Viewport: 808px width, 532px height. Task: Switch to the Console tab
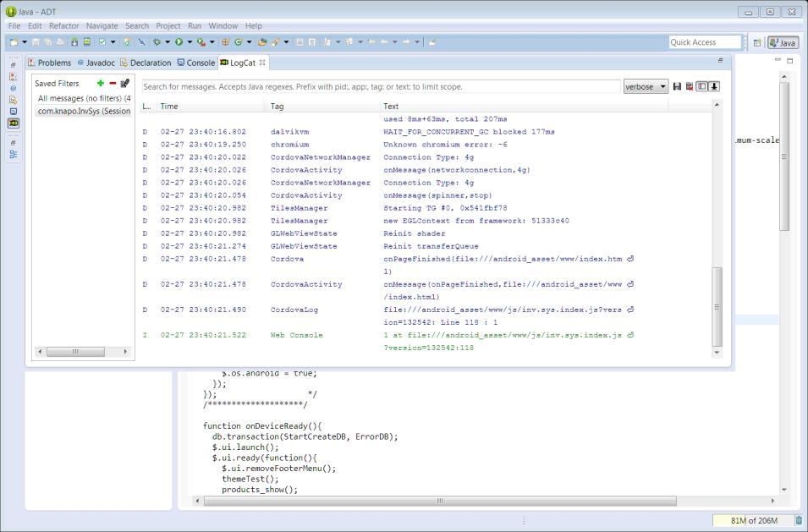pyautogui.click(x=195, y=63)
